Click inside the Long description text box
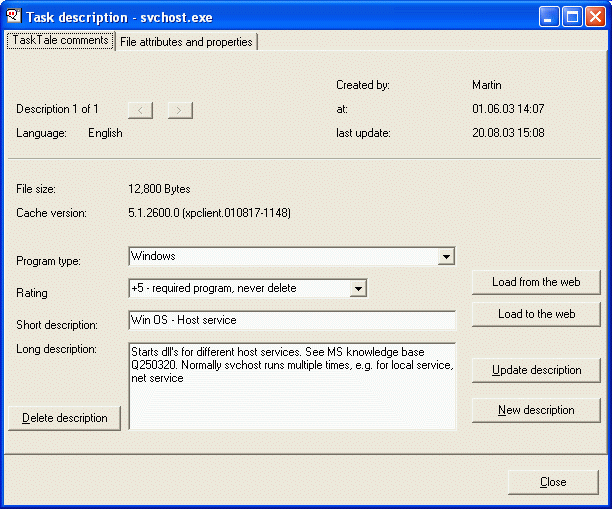 pos(291,386)
